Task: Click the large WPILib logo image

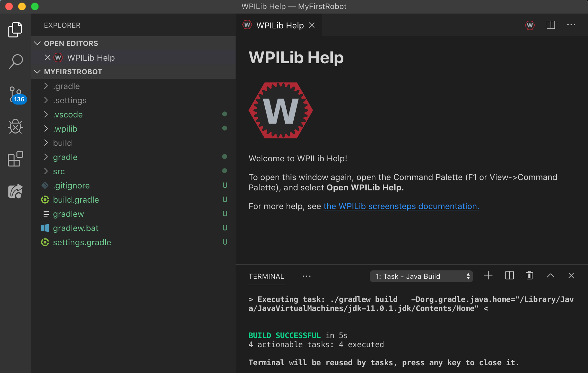Action: (280, 110)
